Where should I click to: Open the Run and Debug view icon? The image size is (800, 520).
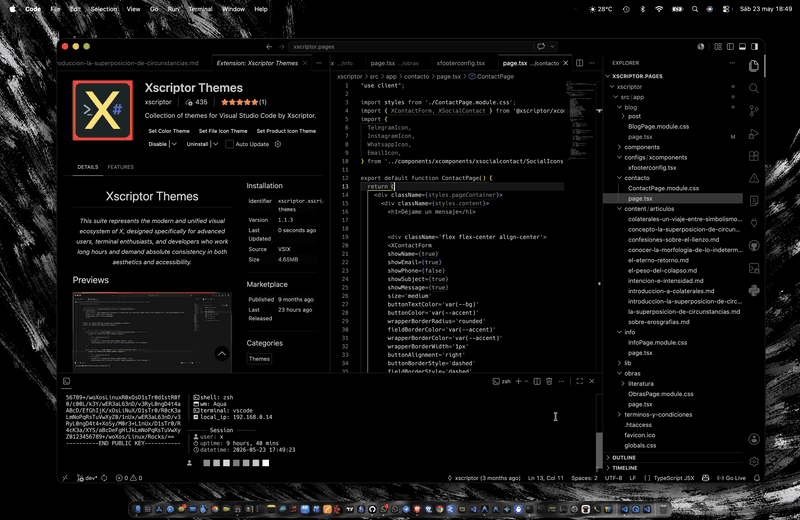pos(754,134)
